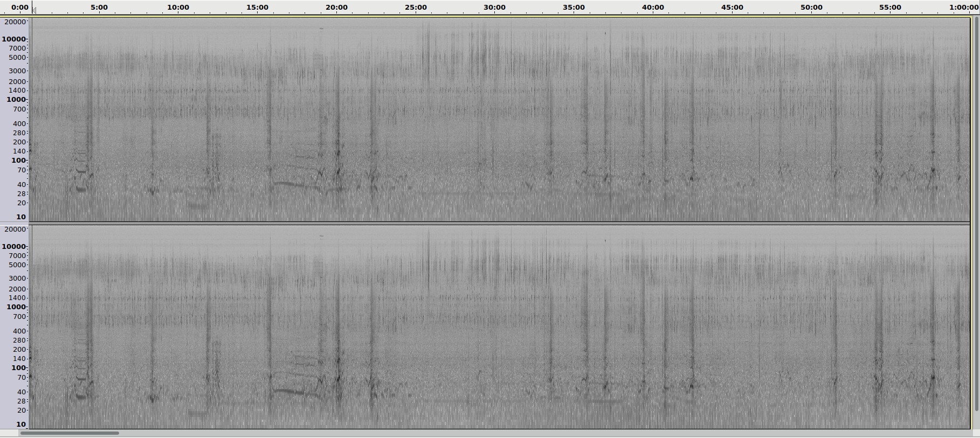Click the 25:00 timeline label
980x438 pixels.
[416, 8]
